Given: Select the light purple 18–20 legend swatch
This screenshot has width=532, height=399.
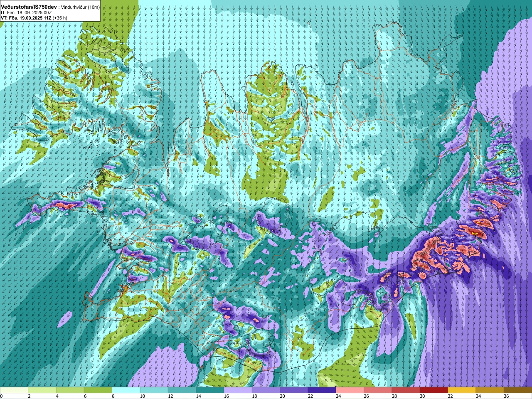Looking at the screenshot, I should point(266,390).
